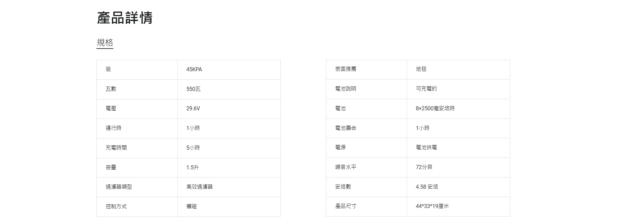Click the 可充電的 battery description value
The height and width of the screenshot is (223, 644).
click(426, 89)
